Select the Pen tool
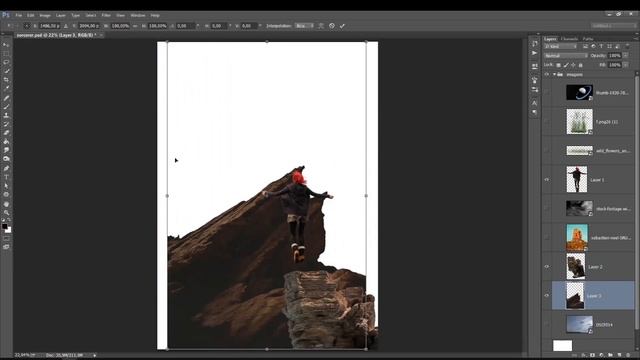 pos(6,168)
